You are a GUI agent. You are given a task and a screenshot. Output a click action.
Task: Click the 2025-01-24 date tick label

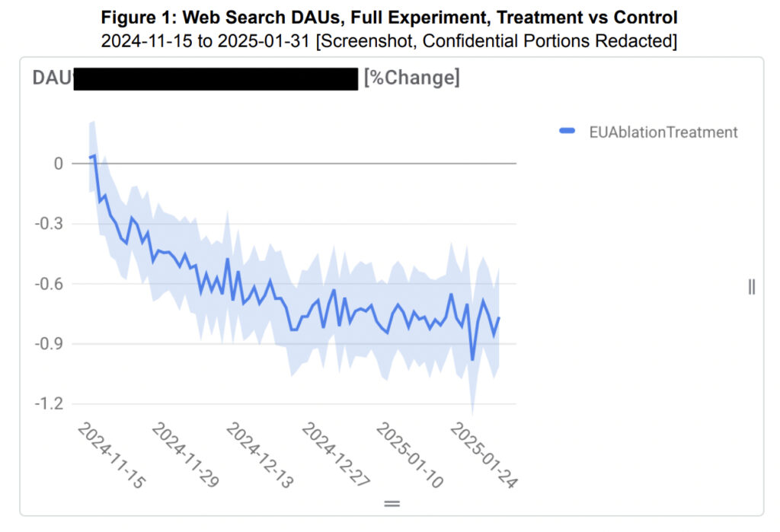click(x=484, y=456)
